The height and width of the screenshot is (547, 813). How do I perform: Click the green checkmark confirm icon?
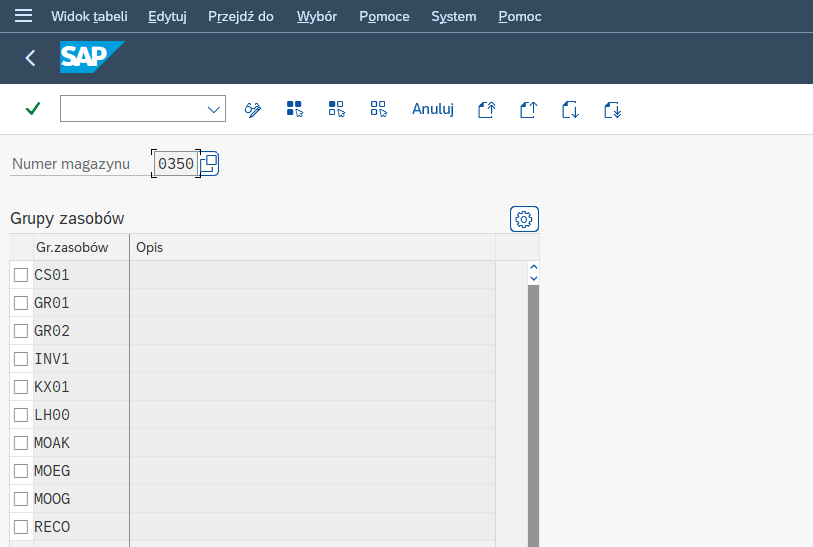point(32,109)
